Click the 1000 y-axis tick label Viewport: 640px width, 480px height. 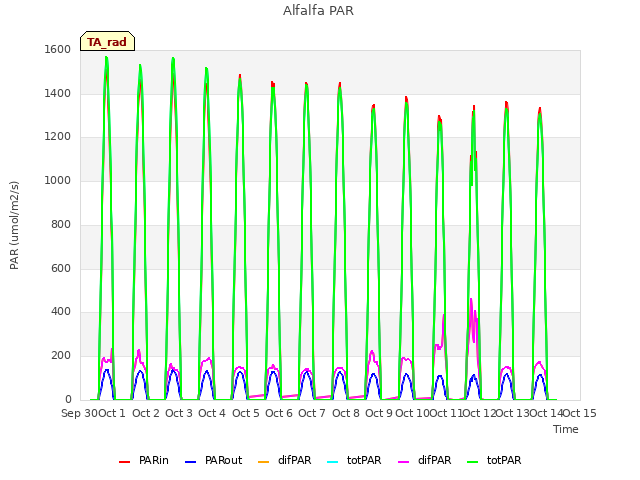tap(58, 180)
